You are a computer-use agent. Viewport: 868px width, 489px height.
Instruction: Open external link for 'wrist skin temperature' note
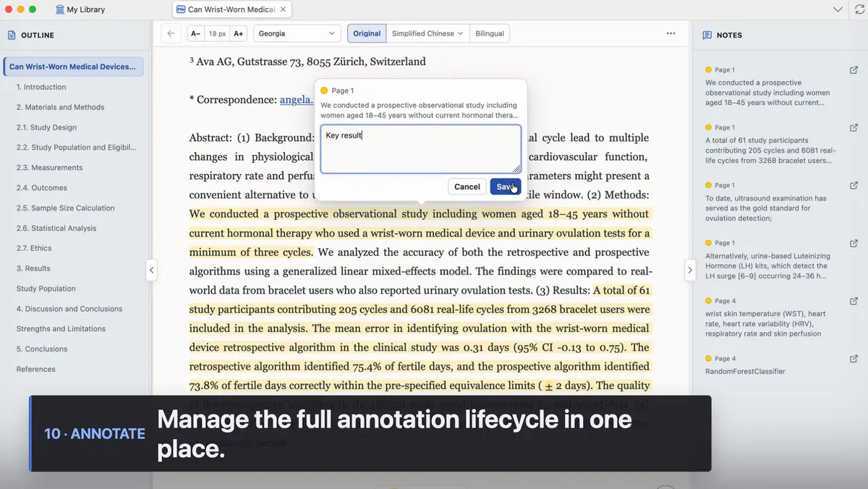[x=853, y=301]
